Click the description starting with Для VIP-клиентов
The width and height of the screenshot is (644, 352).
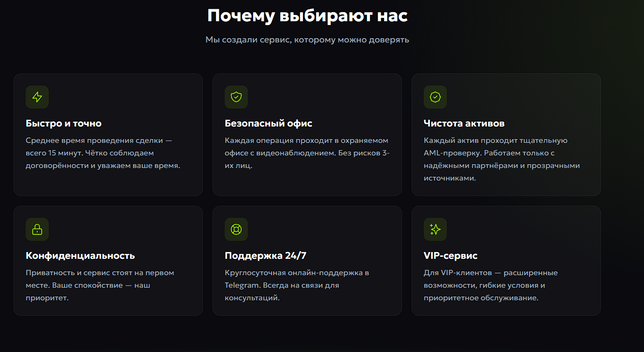click(491, 285)
